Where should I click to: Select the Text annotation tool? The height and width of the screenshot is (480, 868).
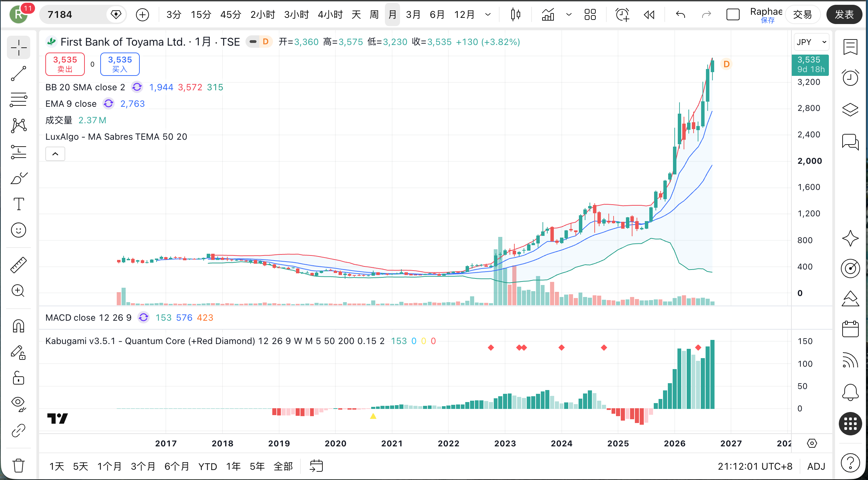point(19,204)
